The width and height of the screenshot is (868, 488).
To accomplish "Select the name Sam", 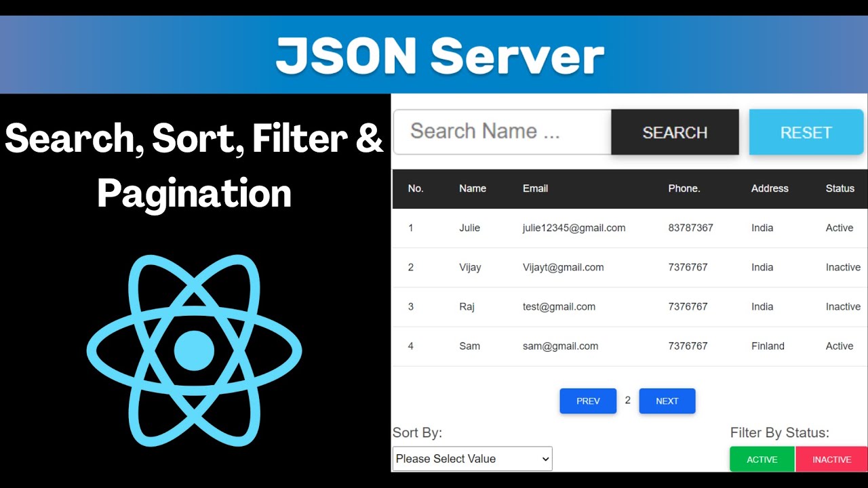I will (x=469, y=346).
